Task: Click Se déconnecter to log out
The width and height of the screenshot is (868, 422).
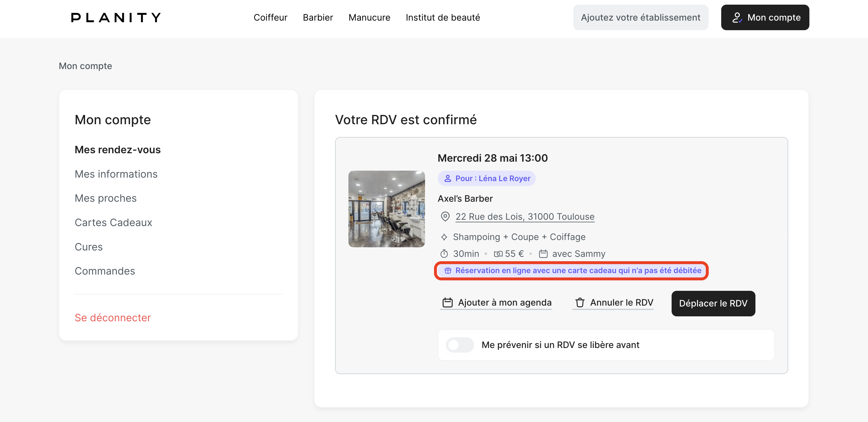Action: [113, 318]
